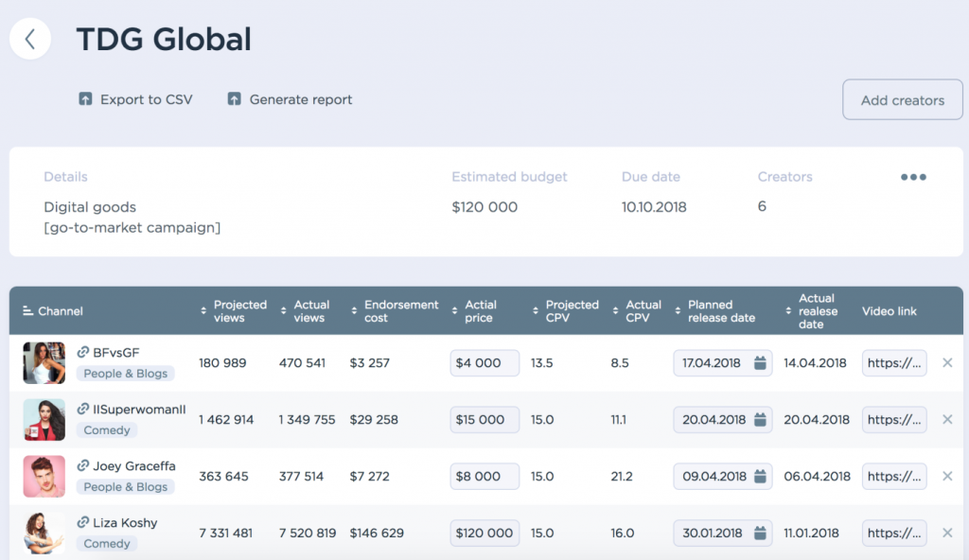Click the Export to CSV upload icon
Viewport: 969px width, 560px height.
click(85, 99)
